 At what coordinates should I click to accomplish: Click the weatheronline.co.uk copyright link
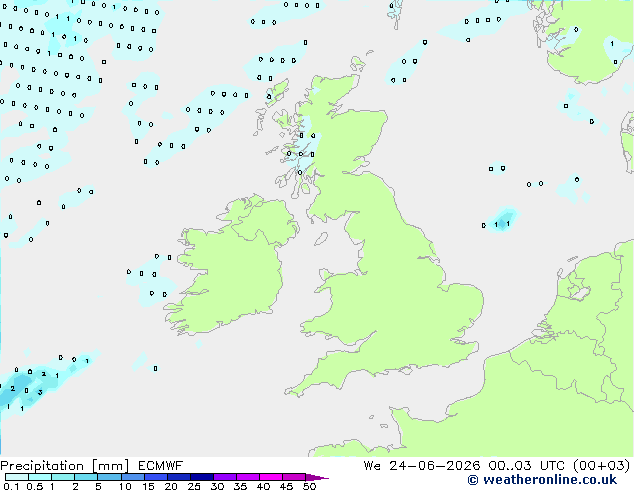(x=542, y=480)
